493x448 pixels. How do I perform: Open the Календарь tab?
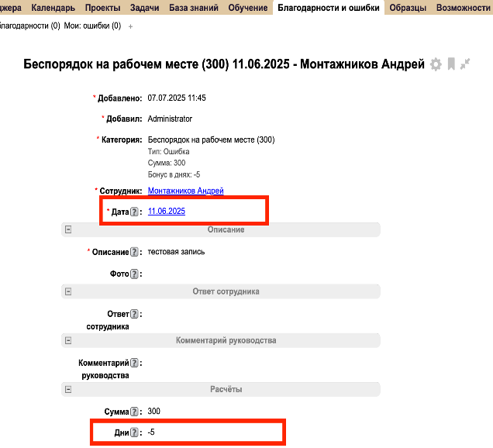click(x=53, y=8)
